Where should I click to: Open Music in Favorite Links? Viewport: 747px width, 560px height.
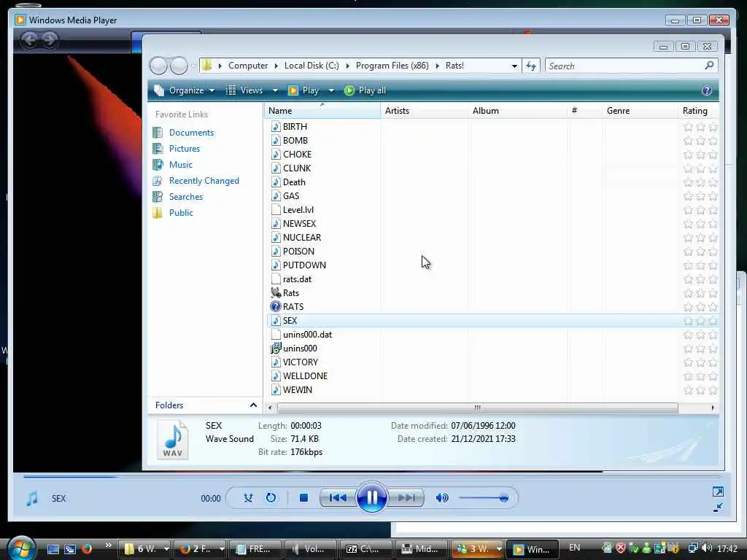181,165
